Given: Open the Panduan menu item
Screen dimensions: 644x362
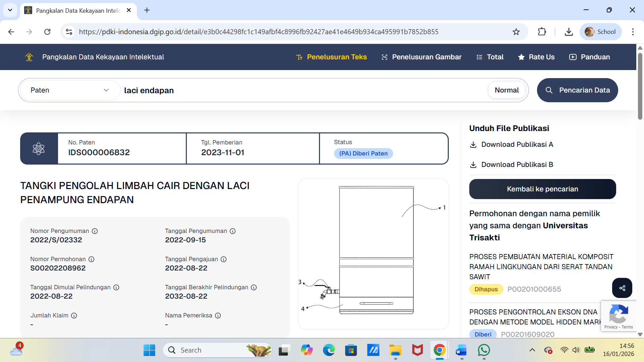Looking at the screenshot, I should click(590, 57).
